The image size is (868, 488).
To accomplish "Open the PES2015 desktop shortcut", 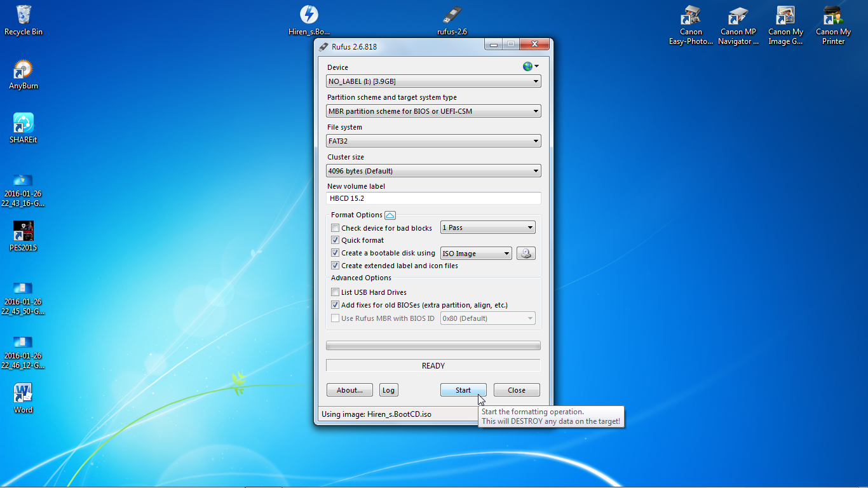I will (24, 236).
